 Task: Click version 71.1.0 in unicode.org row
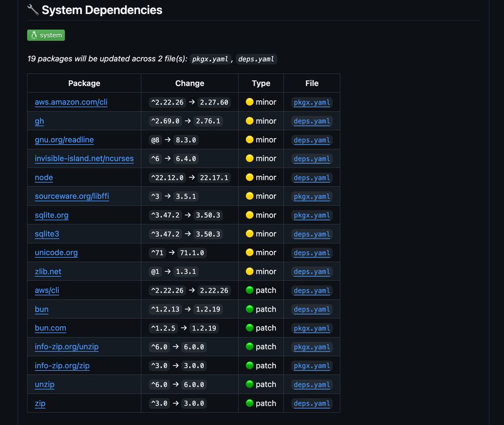click(192, 253)
